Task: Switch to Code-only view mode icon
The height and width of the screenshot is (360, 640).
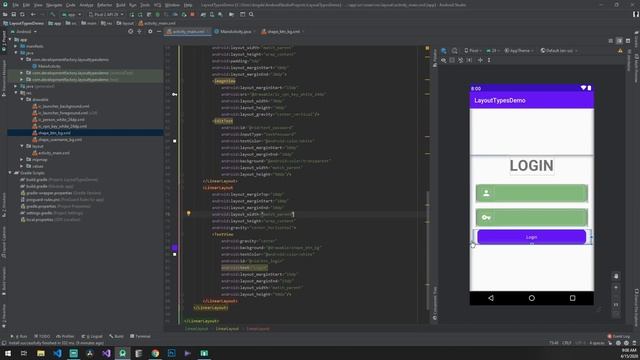Action: tap(611, 41)
